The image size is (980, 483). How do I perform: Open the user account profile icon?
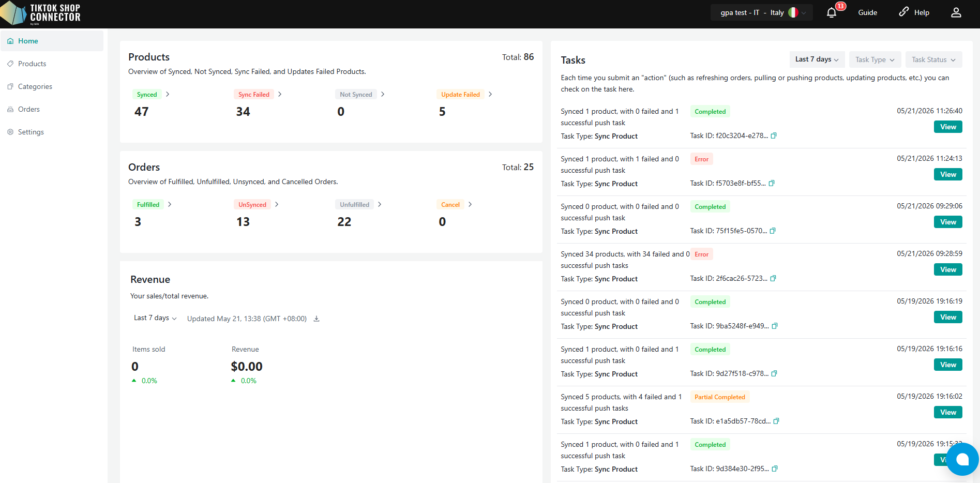click(x=956, y=12)
